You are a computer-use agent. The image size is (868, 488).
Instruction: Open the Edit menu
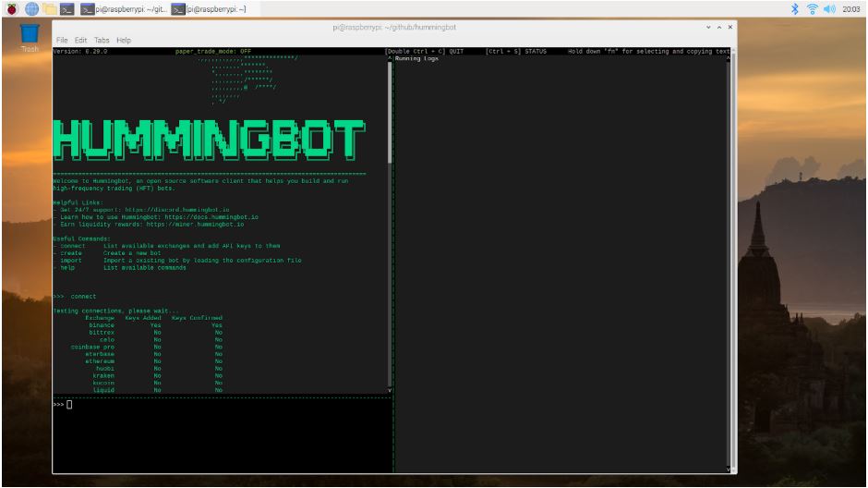81,40
